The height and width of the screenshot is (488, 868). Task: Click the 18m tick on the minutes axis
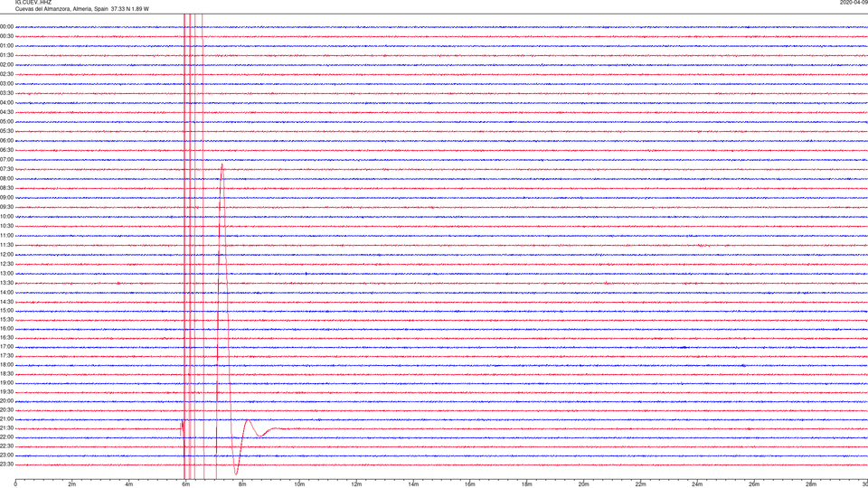click(527, 484)
